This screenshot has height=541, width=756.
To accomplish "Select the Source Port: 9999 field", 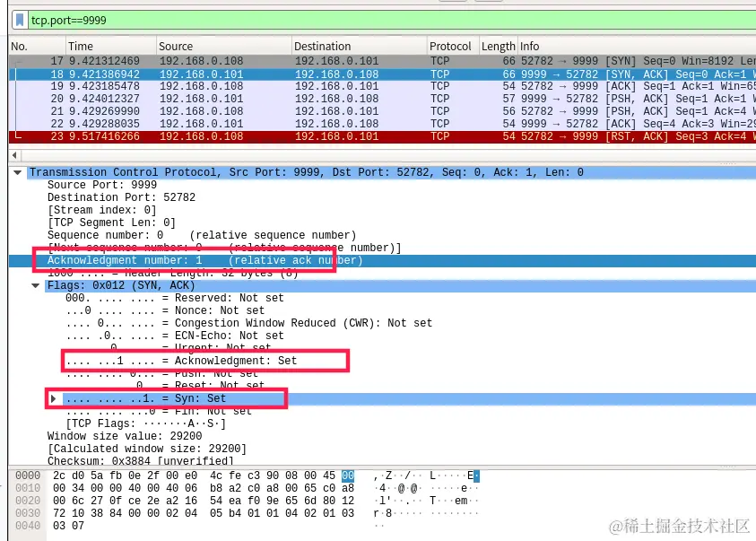I will pos(101,185).
